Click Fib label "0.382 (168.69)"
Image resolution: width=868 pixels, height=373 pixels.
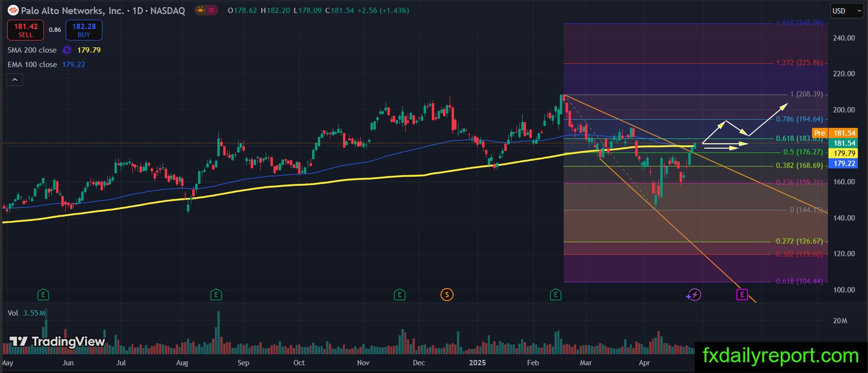coord(799,166)
